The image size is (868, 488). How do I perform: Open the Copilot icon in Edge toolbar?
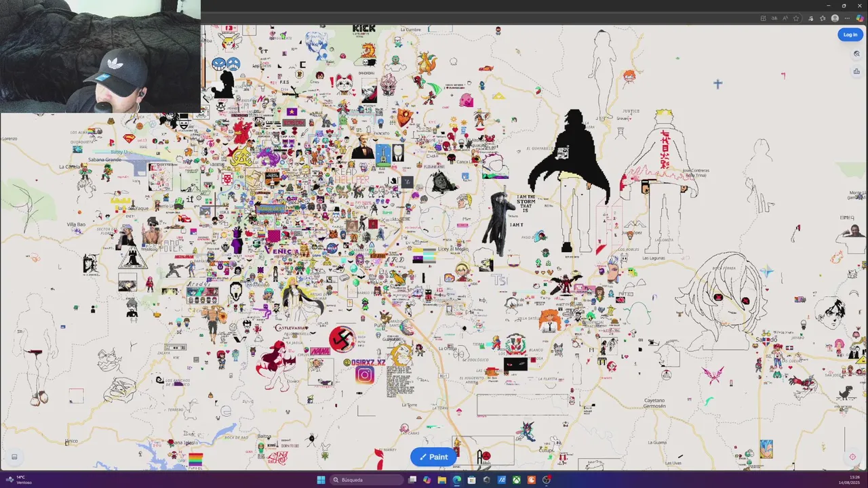[860, 18]
